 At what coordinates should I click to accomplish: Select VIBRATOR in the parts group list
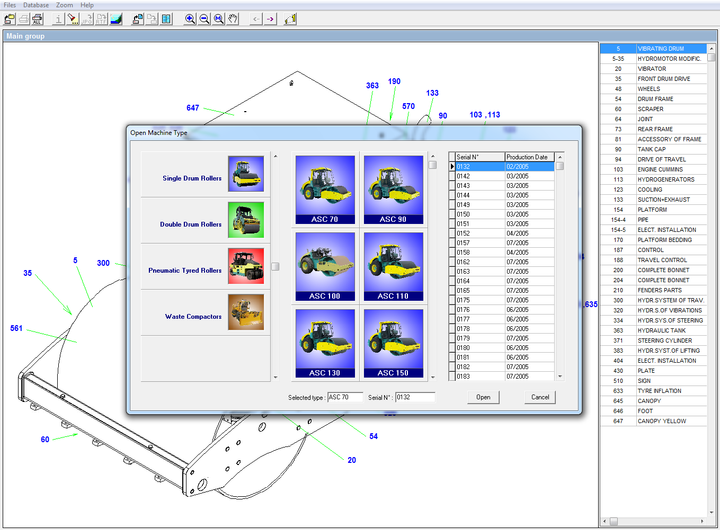653,69
